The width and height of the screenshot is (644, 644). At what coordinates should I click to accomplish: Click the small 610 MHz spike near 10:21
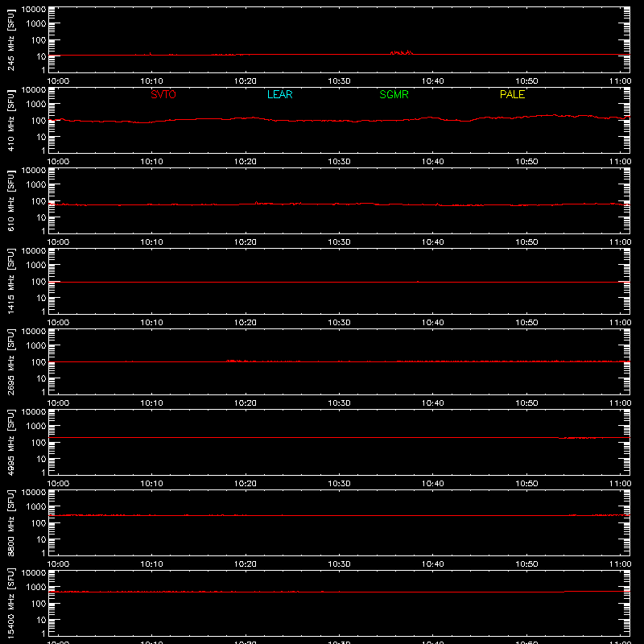[256, 202]
